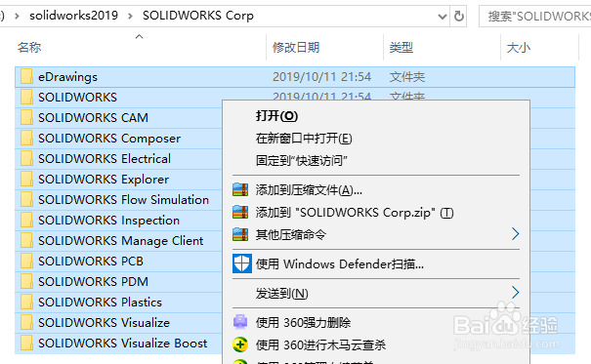Select the SOLIDWORKS CAM folder name
The width and height of the screenshot is (591, 364).
(93, 117)
